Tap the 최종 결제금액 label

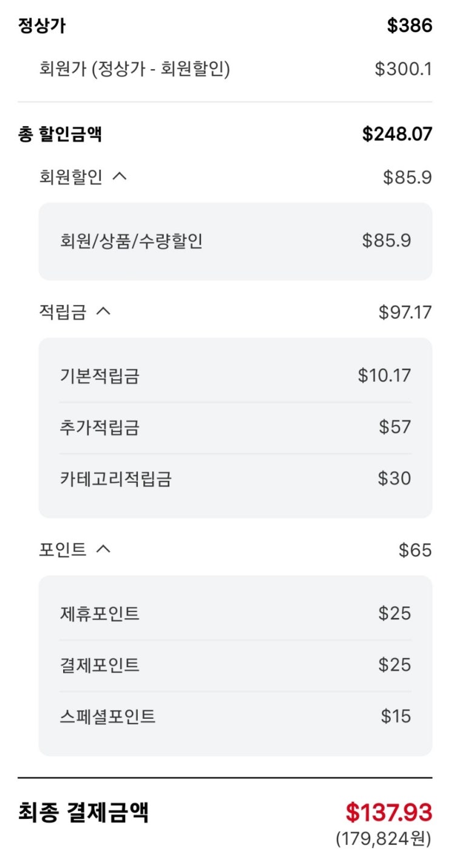(x=83, y=812)
